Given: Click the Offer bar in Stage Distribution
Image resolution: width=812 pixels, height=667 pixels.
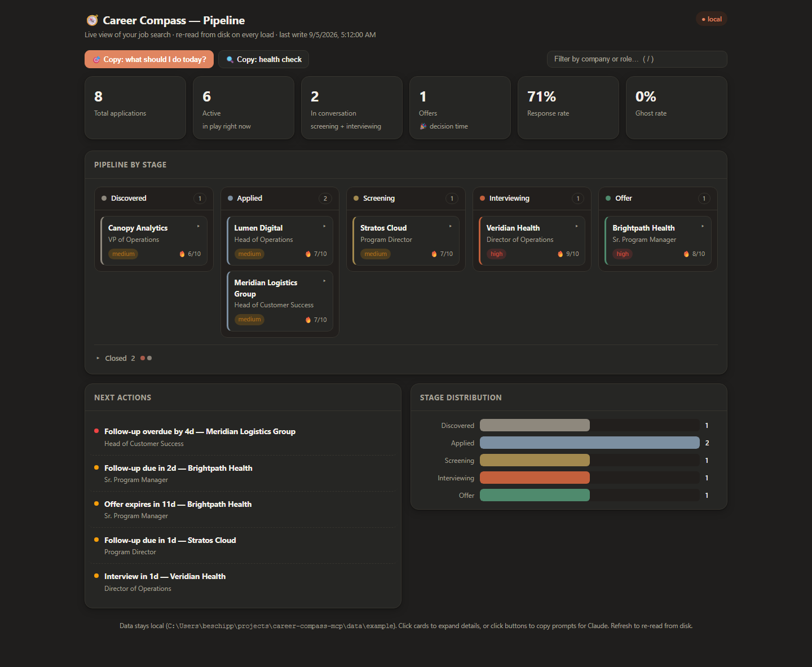Looking at the screenshot, I should [535, 496].
